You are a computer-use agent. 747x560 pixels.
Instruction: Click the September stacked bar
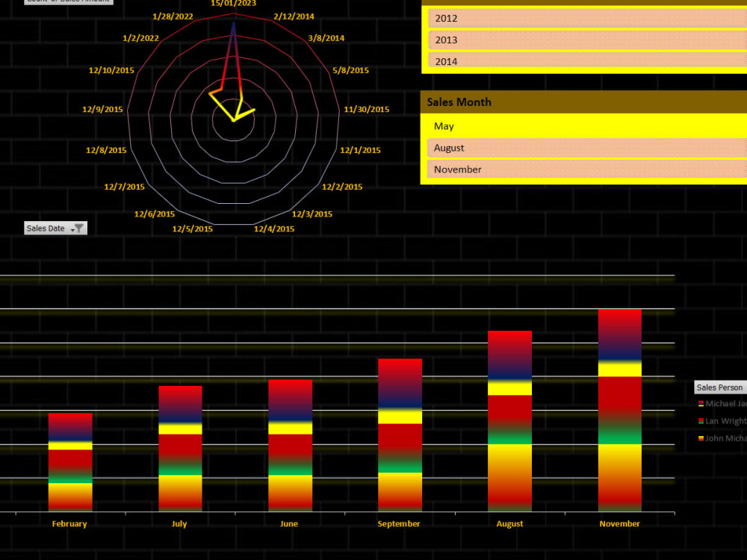400,435
